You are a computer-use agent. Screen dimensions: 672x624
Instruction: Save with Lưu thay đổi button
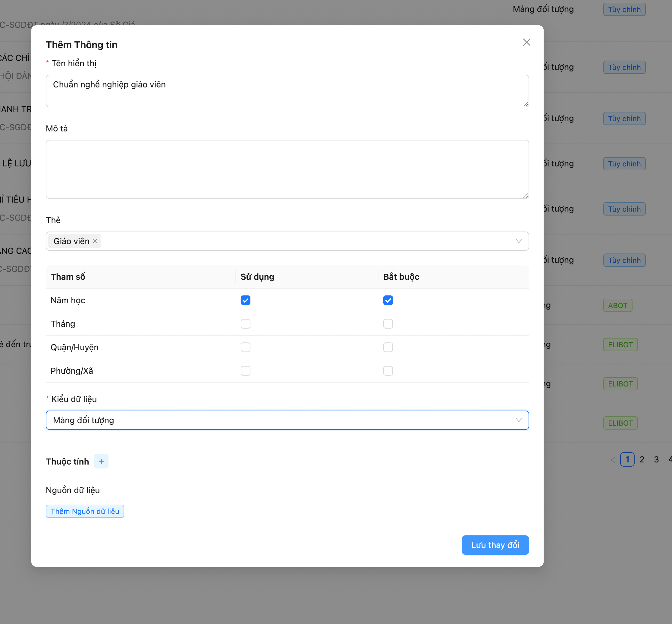point(495,545)
